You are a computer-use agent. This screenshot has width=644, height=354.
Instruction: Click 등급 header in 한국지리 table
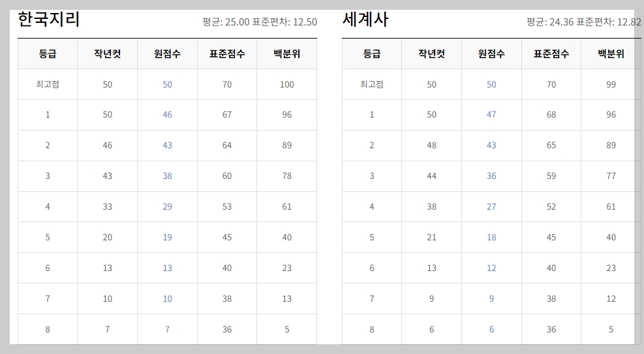(x=48, y=54)
